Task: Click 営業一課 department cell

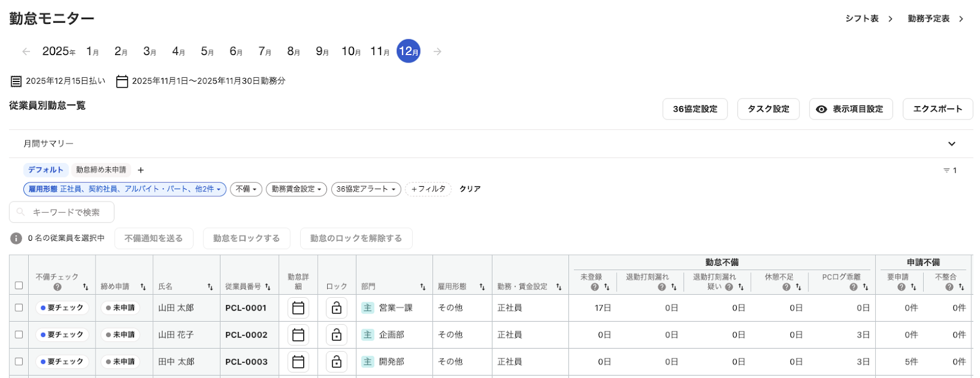Action: (x=396, y=308)
